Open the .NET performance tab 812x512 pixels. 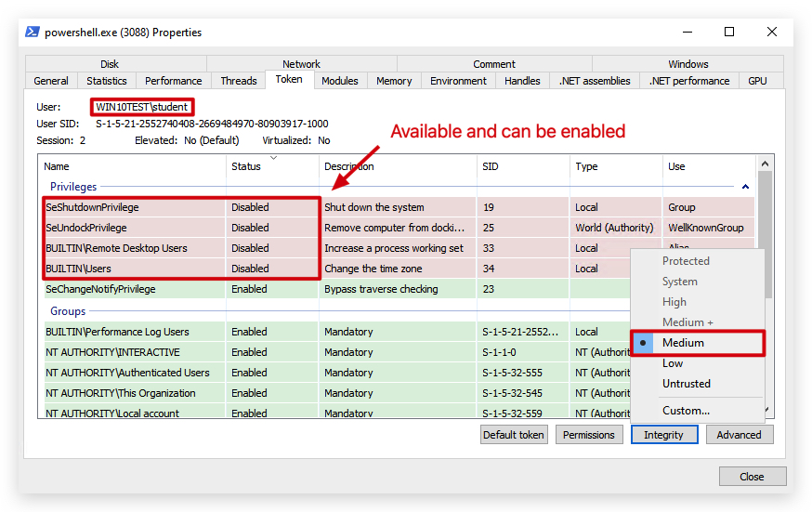click(689, 81)
